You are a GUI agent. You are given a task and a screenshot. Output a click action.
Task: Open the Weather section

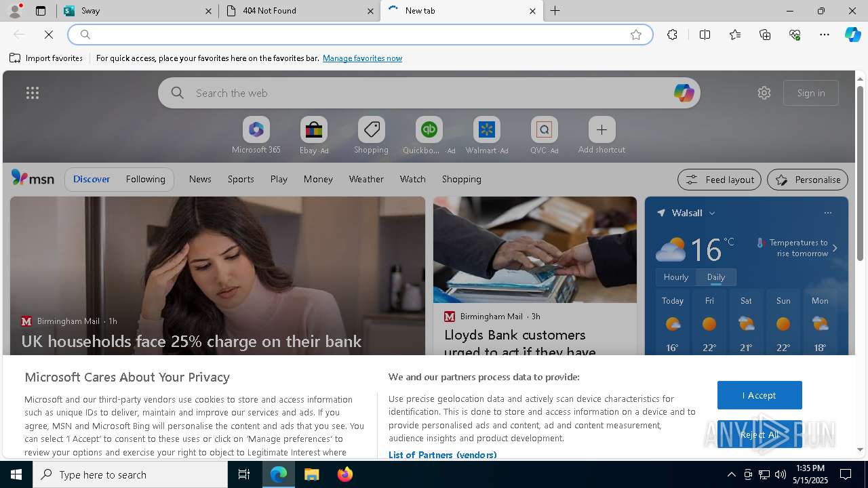click(366, 179)
